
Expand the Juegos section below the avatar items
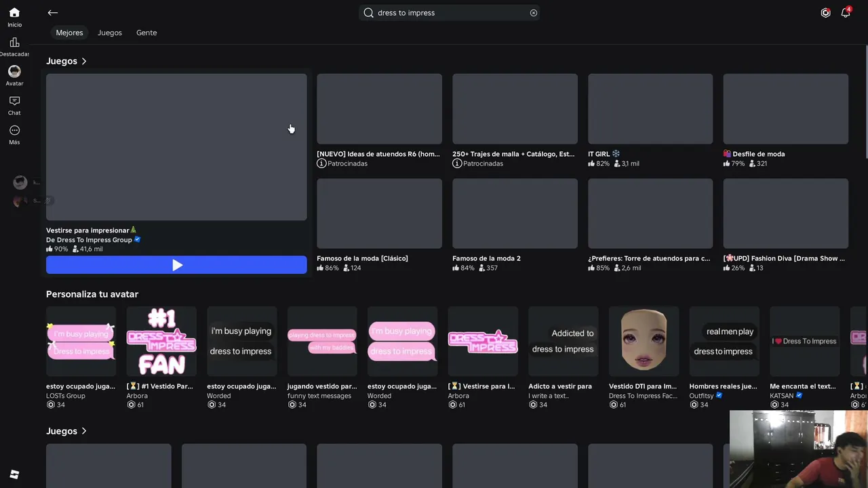[66, 431]
